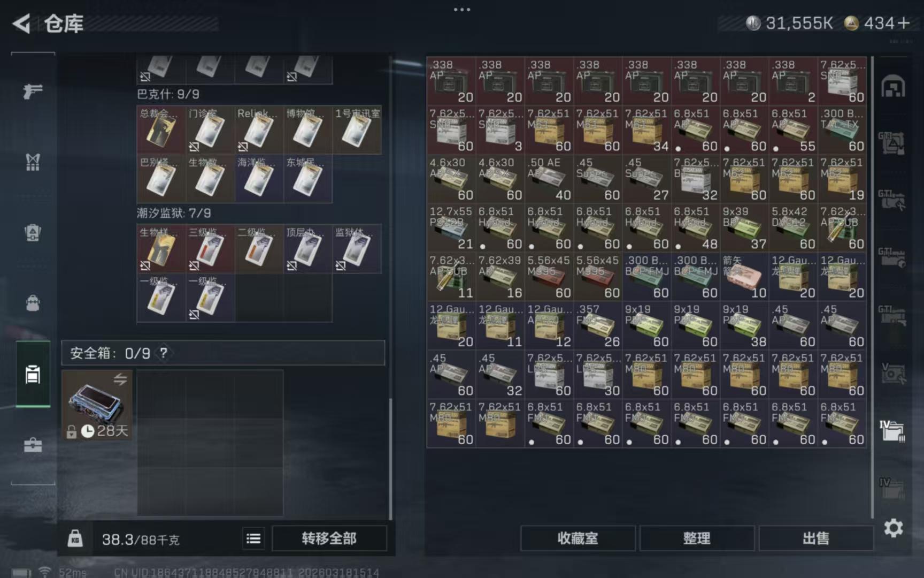The height and width of the screenshot is (578, 924).
Task: Select the Relink key card
Action: (259, 130)
